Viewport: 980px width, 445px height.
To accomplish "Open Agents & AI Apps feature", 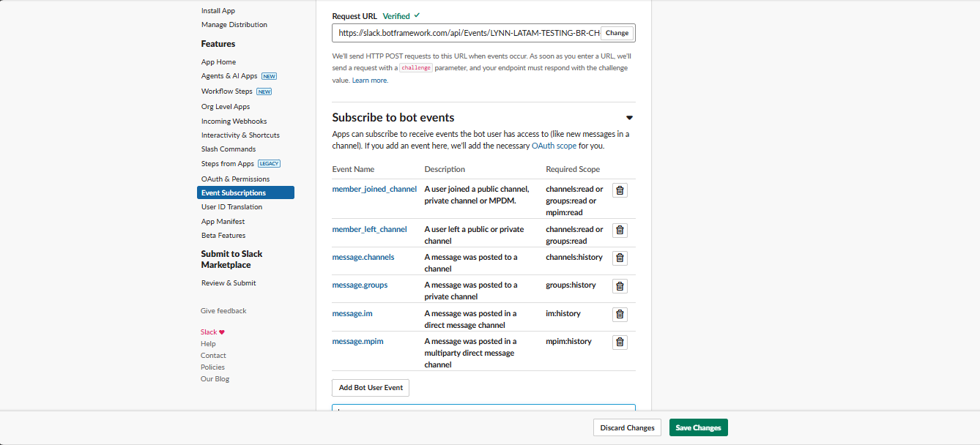I will 229,76.
